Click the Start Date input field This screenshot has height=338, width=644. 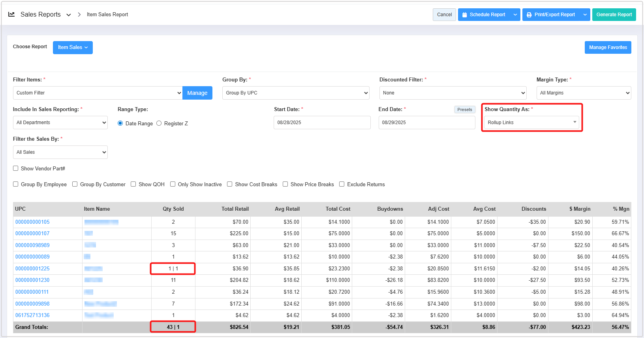pos(322,123)
